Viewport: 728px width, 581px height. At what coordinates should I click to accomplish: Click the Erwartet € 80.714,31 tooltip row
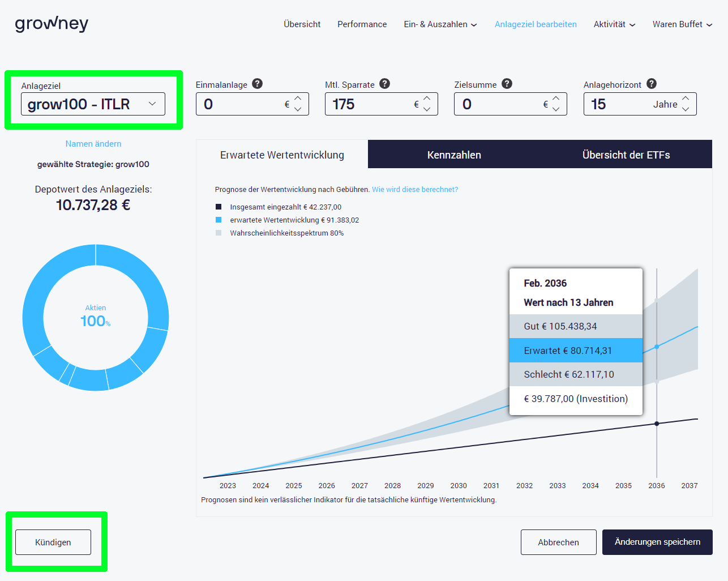pos(576,351)
